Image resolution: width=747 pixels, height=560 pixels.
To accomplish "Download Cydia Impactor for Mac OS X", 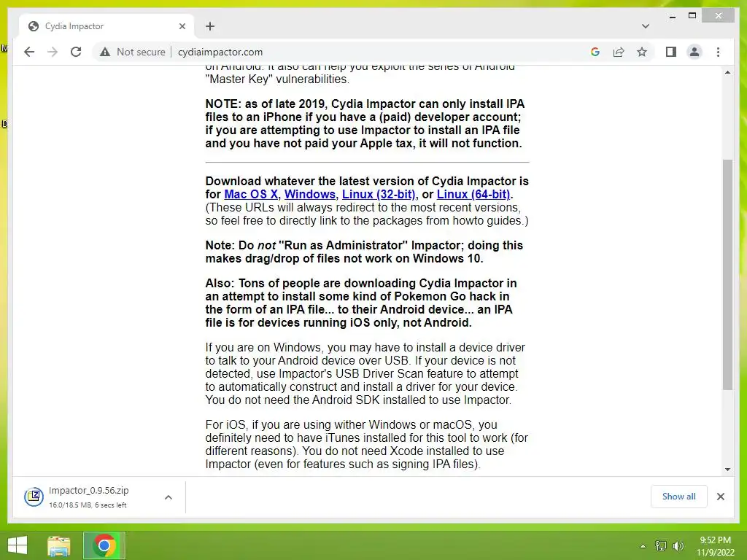I will pos(251,194).
